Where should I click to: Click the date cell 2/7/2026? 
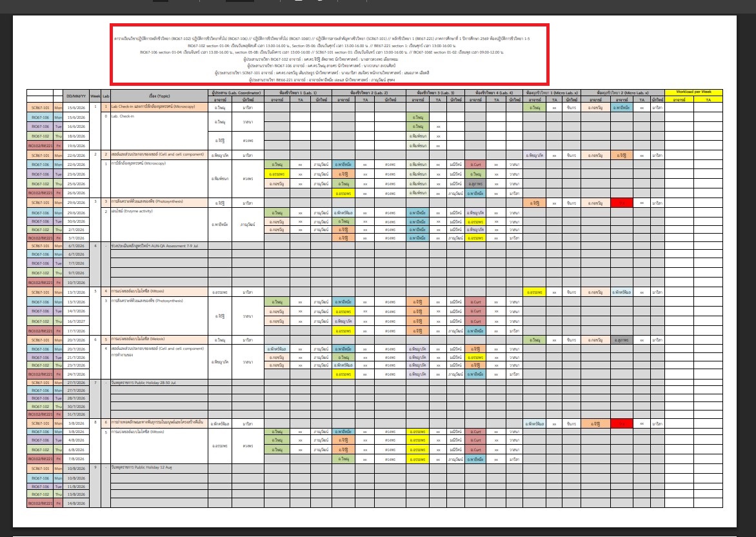[76, 230]
